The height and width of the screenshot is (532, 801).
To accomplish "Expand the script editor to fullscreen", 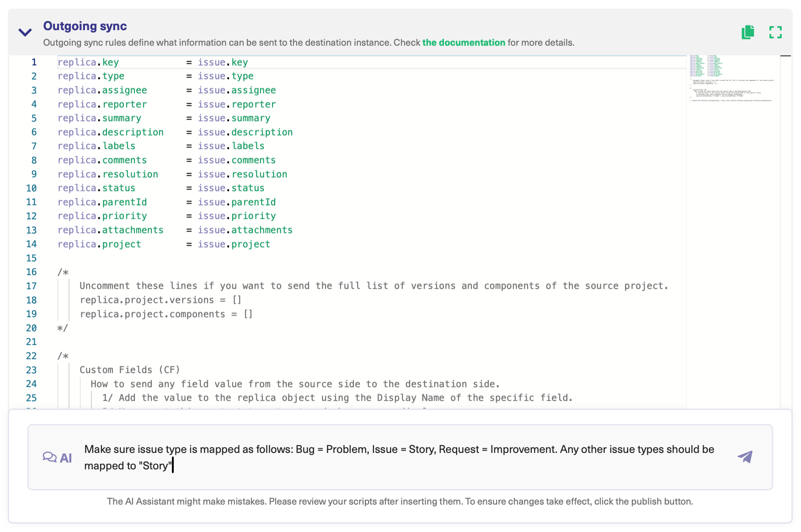I will [x=775, y=32].
